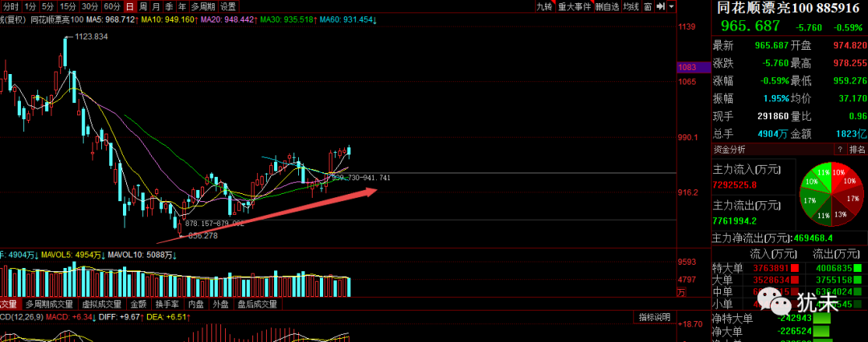Click the MA5: 968.712 indicator label

(x=113, y=20)
